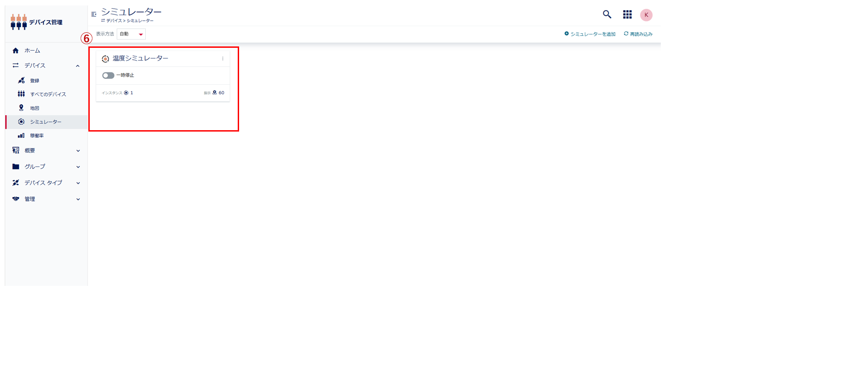Open the 温度シミュレーター card three-dot menu
Image resolution: width=868 pixels, height=371 pixels.
pos(223,59)
